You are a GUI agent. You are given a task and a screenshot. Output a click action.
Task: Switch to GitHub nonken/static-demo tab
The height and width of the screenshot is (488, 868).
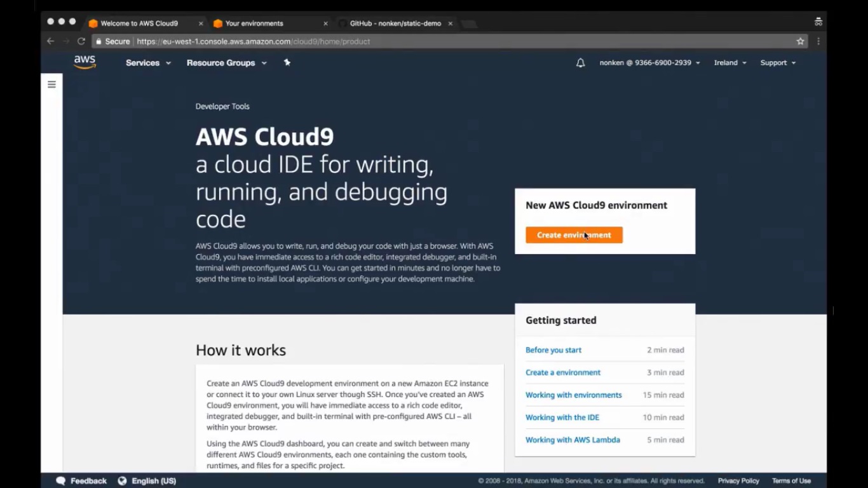click(395, 24)
